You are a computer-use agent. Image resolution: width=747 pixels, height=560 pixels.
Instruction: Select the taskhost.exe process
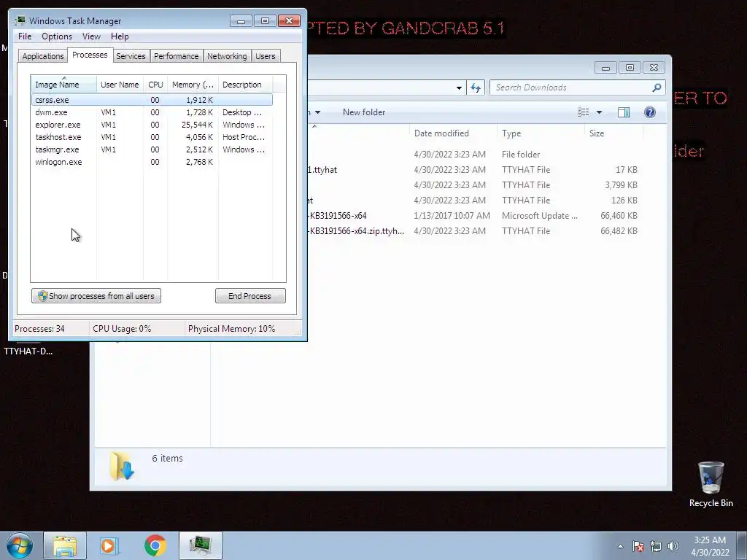point(152,137)
